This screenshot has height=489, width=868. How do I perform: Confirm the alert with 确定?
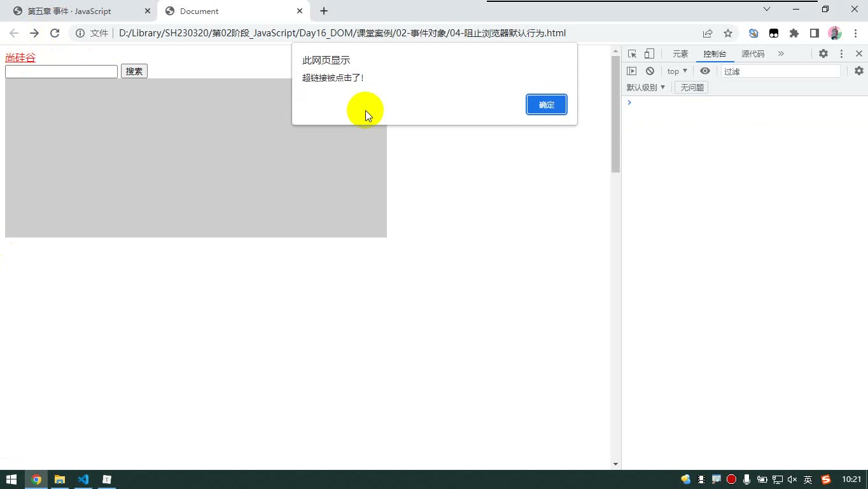pos(547,104)
